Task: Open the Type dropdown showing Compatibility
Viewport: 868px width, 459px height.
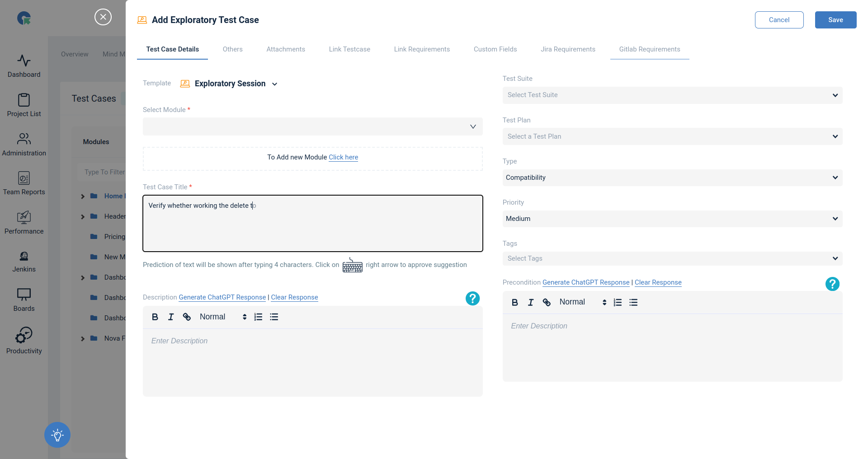Action: click(673, 178)
